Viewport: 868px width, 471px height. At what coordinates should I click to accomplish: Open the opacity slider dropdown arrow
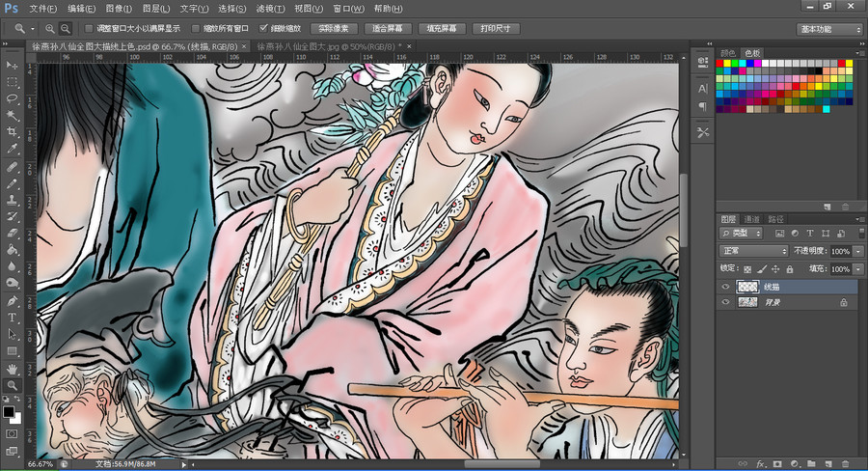point(858,251)
